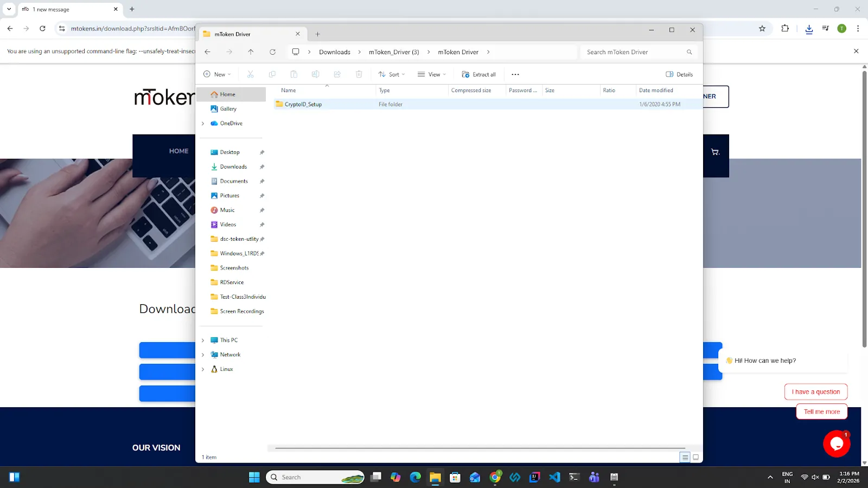Click Downloads in the breadcrumb path
The height and width of the screenshot is (488, 868).
[335, 52]
